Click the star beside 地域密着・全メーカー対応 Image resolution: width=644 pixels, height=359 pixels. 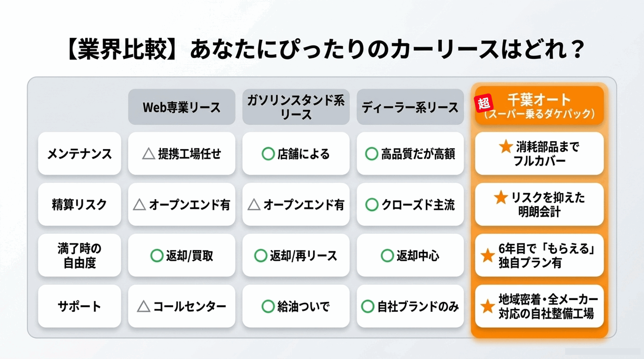pyautogui.click(x=487, y=306)
